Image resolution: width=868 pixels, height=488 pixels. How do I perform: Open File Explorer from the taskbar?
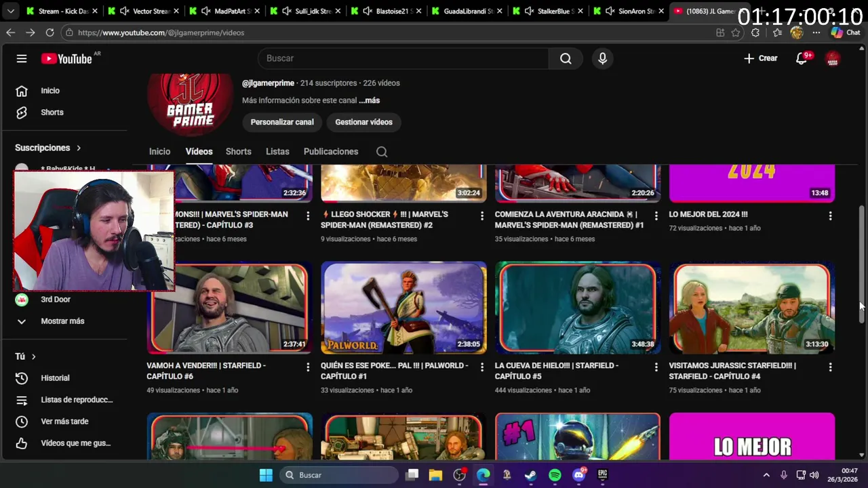coord(435,475)
